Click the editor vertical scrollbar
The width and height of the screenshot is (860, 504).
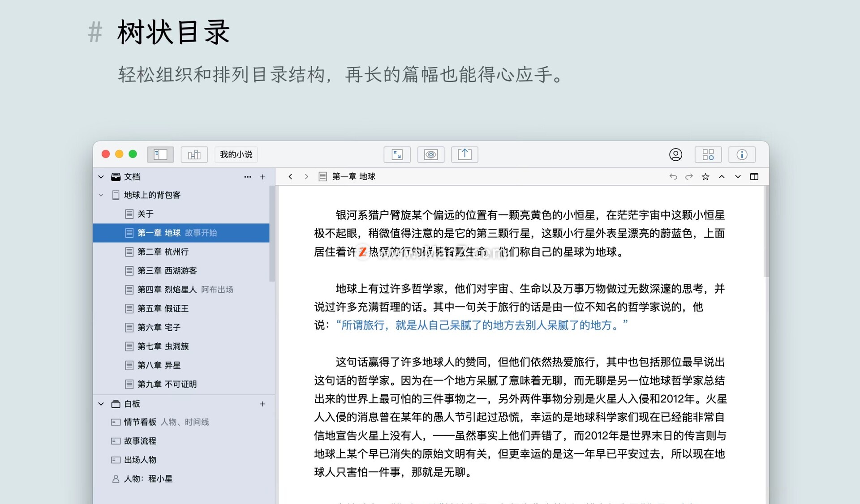pos(766,231)
